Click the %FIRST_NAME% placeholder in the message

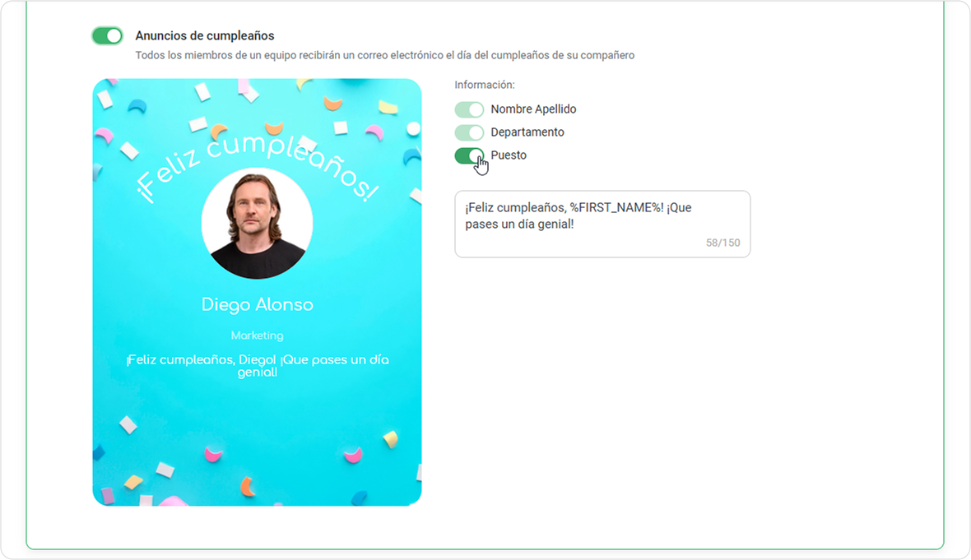617,208
